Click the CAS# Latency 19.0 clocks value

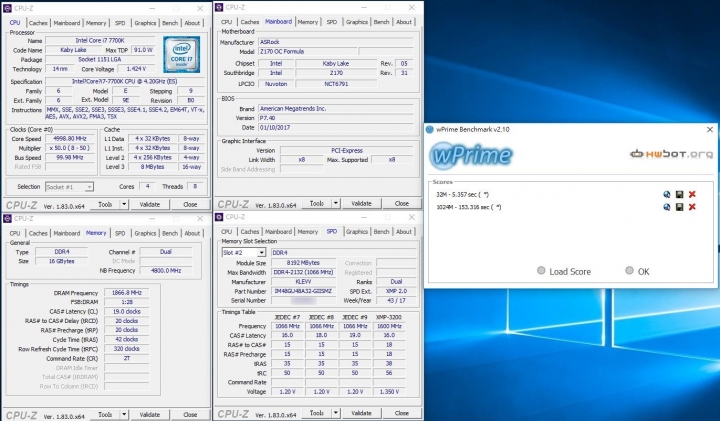(126, 311)
